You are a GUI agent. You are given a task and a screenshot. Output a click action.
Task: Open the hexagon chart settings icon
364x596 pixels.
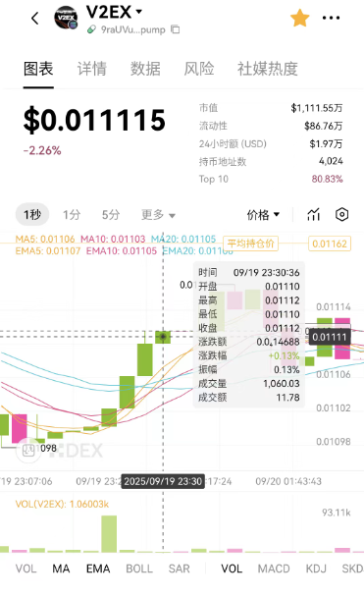tap(342, 215)
